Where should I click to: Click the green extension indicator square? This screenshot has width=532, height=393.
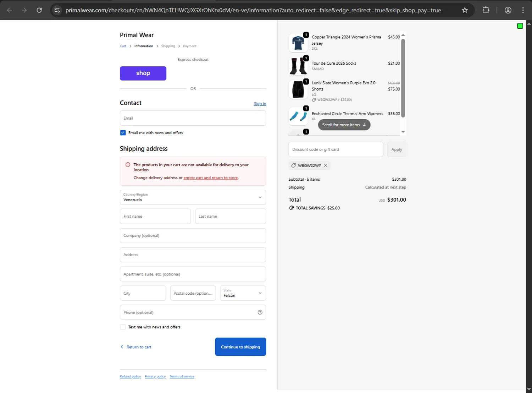[520, 26]
